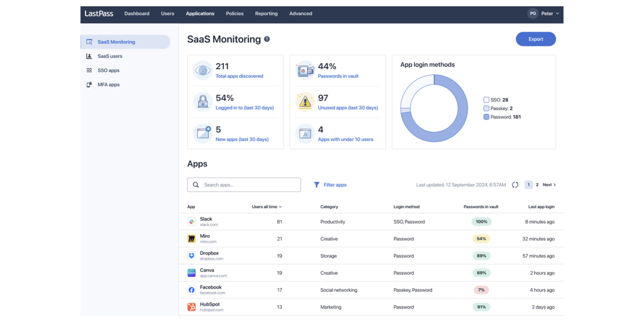Click the Slack app logo icon
644x322 pixels.
(x=192, y=222)
